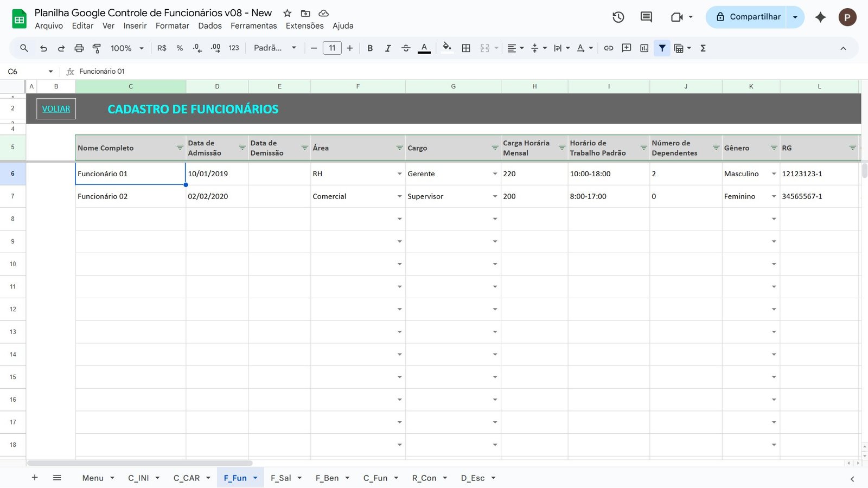Insert a comment on the cell
Screen dimensions: 868x488
(x=626, y=48)
